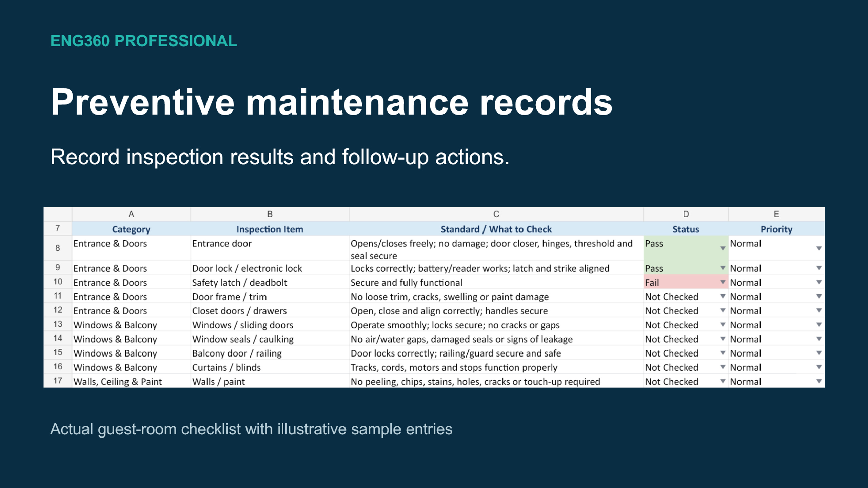Select the Walls, Ceiling & Paint cell

(x=131, y=381)
